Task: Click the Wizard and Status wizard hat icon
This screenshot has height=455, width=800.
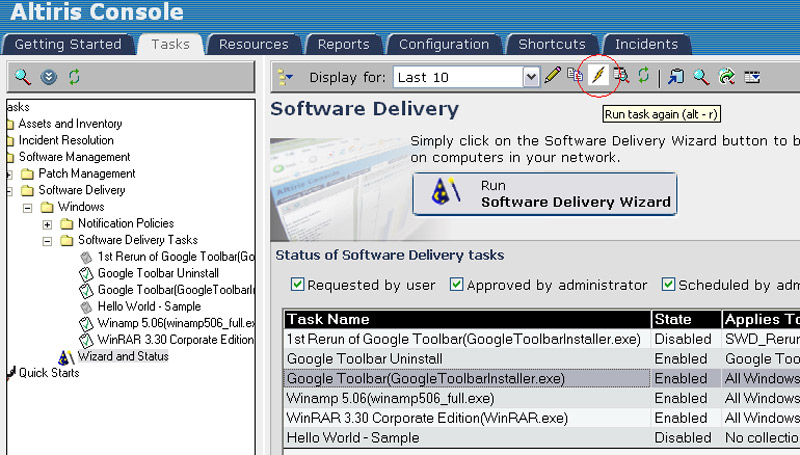Action: tap(66, 357)
